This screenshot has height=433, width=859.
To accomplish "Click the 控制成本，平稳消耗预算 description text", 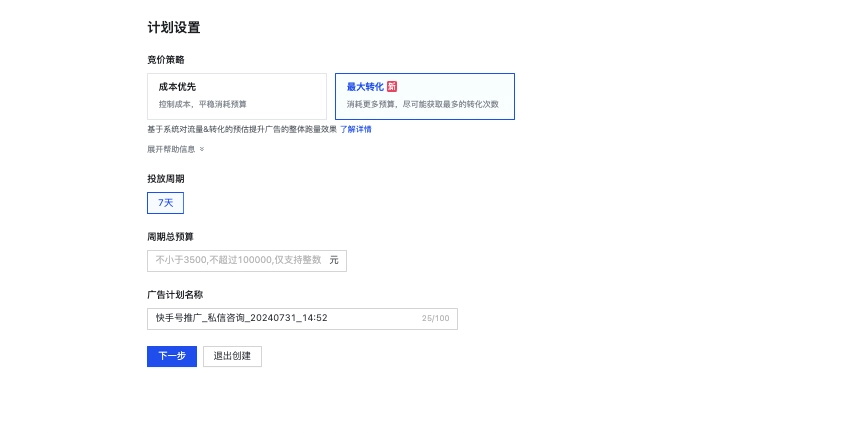I will coord(202,104).
